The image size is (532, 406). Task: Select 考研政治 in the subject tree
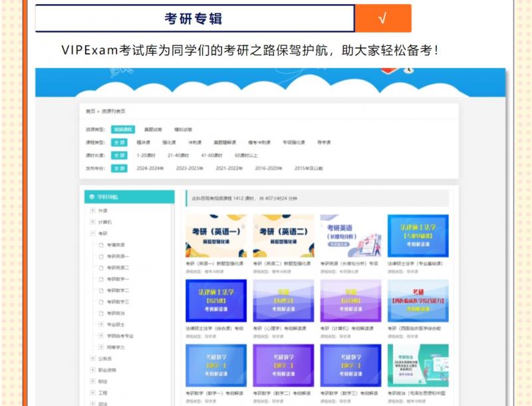pos(116,313)
